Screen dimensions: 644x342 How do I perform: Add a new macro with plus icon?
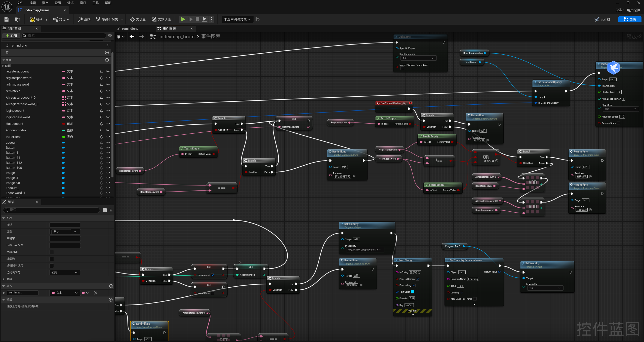(107, 53)
